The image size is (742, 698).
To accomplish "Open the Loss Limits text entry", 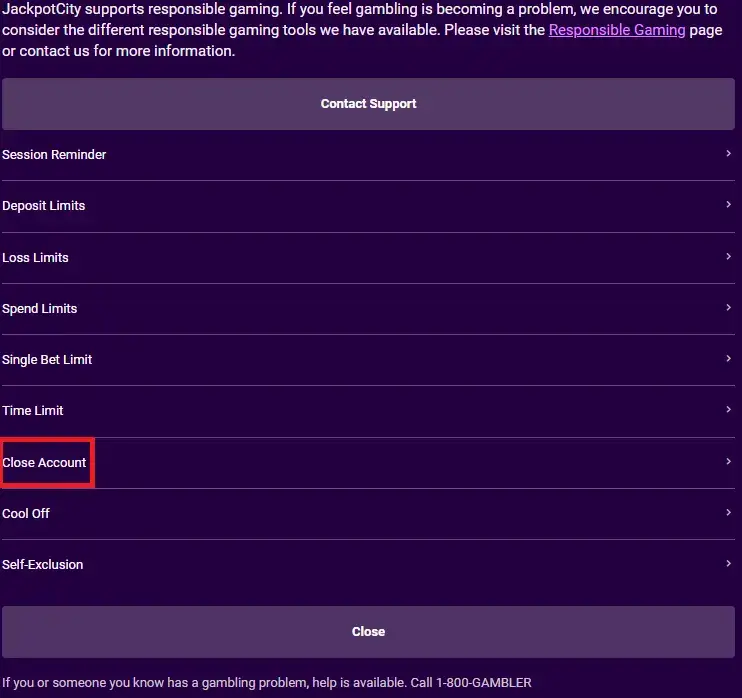I will tap(36, 258).
